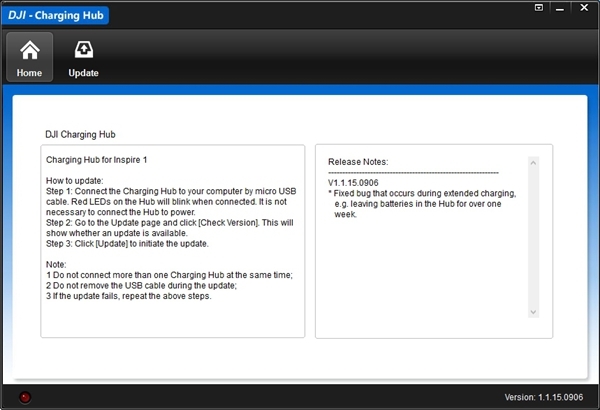Click the 'Step 3: Click [Update]' line
600x410 pixels.
127,243
